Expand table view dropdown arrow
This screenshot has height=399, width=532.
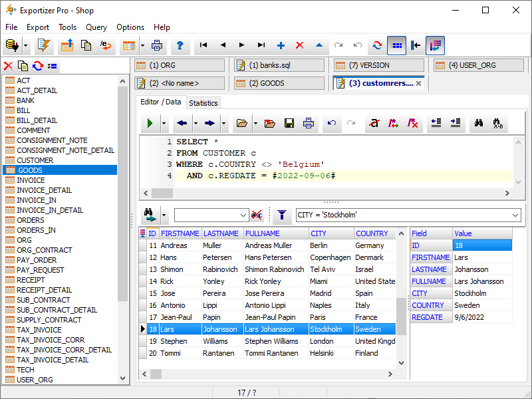(x=142, y=45)
